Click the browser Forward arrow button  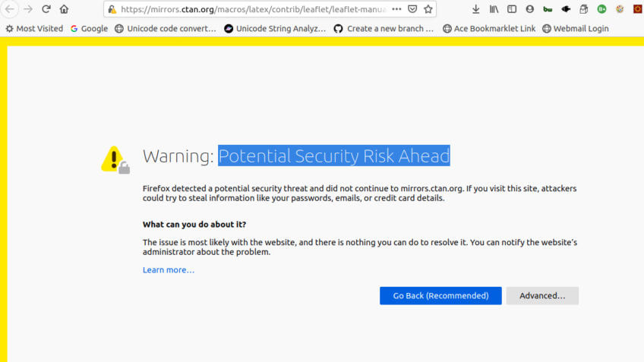28,9
